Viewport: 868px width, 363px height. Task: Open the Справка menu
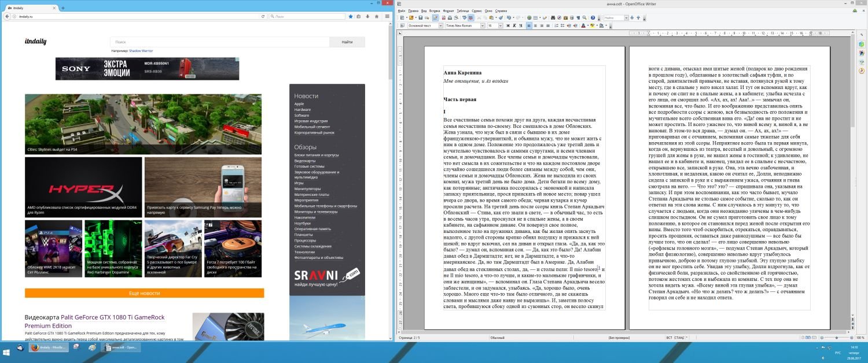pyautogui.click(x=501, y=10)
